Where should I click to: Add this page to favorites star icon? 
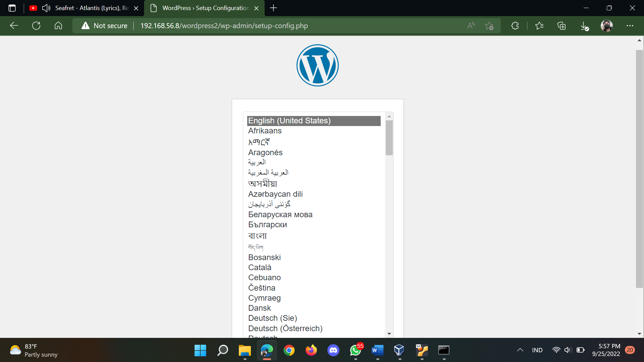(489, 26)
